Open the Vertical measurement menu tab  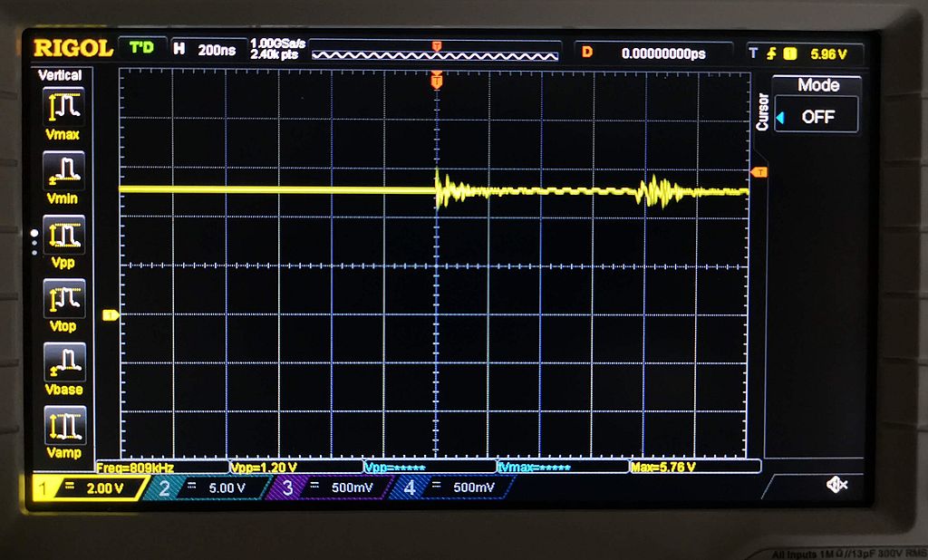(61, 75)
